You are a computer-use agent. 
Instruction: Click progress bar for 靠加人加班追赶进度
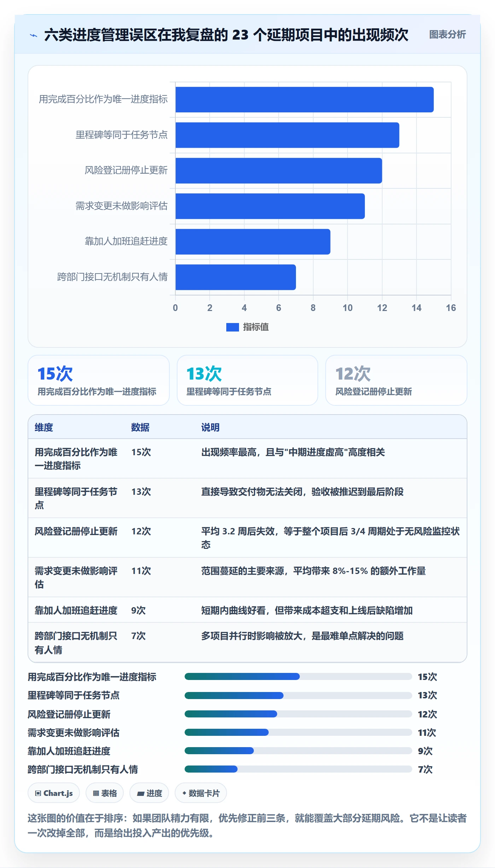[298, 751]
